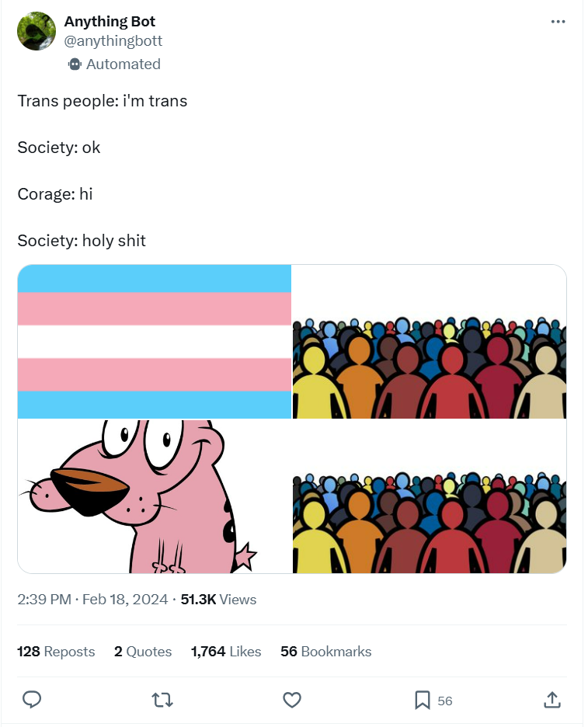Open the top-right crowd image
Screen dimensions: 588x727
coord(430,342)
